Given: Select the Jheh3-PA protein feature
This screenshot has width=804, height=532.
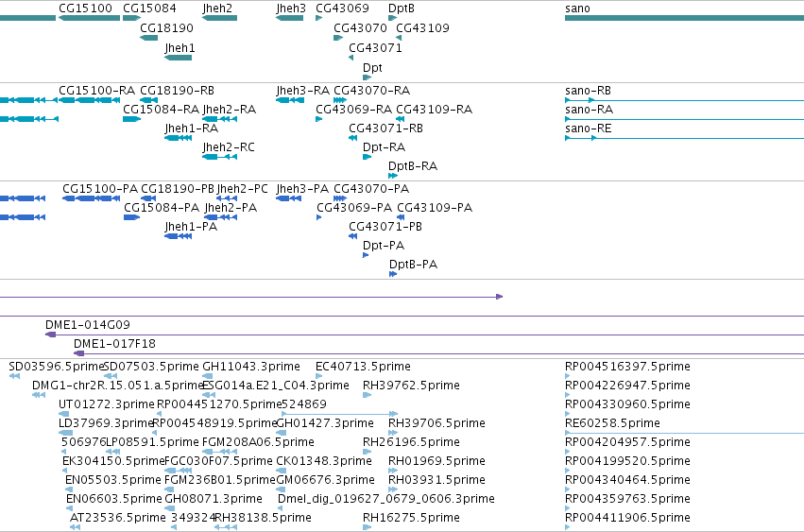Looking at the screenshot, I should [288, 198].
